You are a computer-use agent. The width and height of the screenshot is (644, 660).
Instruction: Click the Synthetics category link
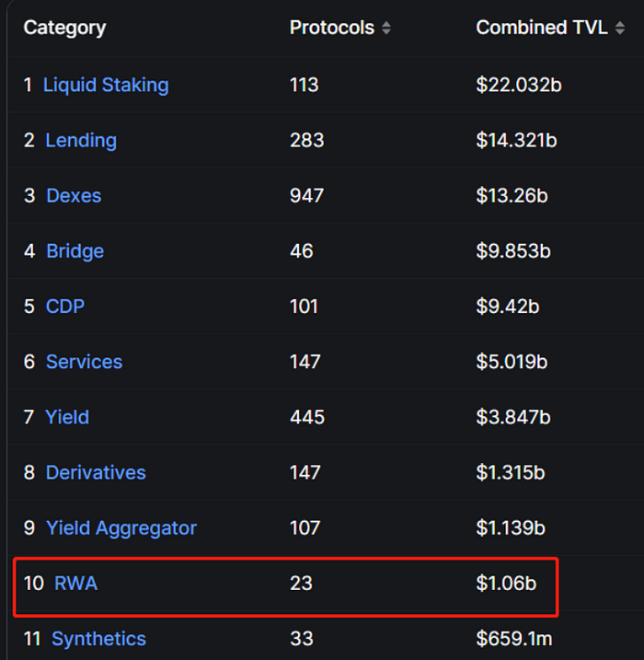pyautogui.click(x=98, y=638)
